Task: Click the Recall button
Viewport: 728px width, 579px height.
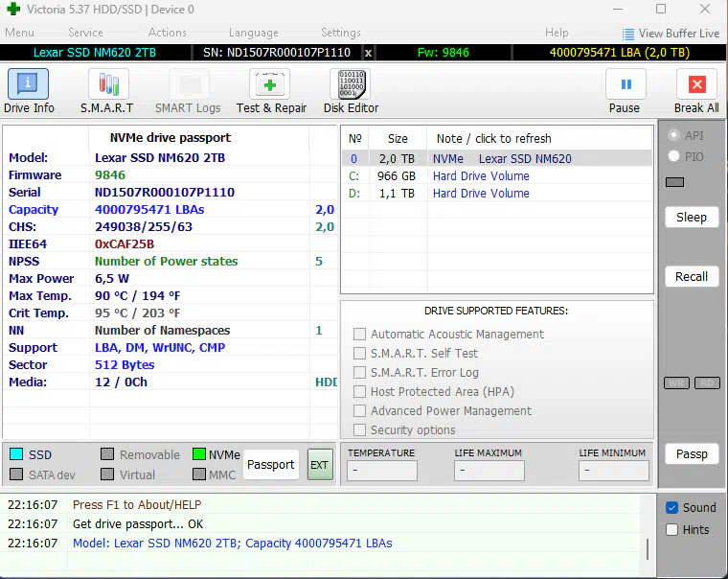Action: (692, 276)
